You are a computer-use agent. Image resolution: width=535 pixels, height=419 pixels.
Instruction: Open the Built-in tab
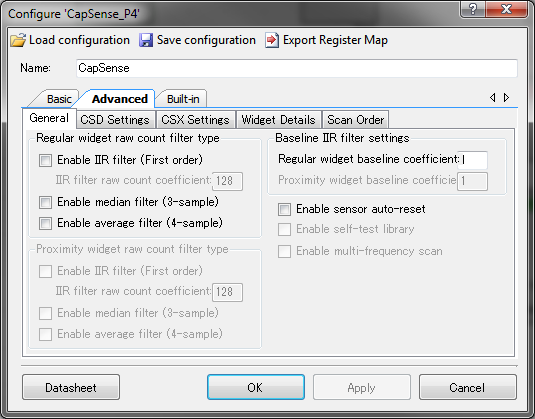[x=183, y=99]
